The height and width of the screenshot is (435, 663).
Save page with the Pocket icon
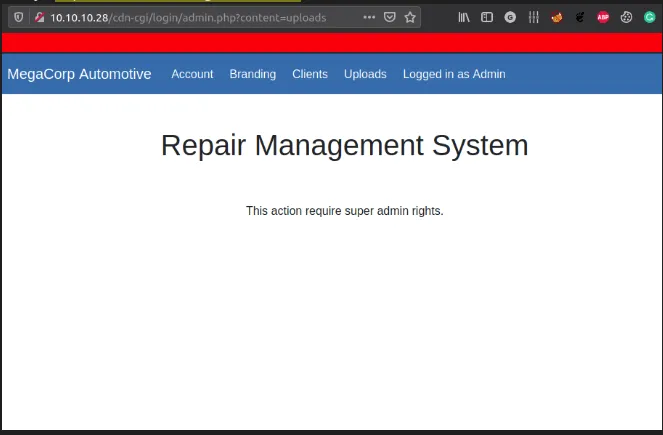[x=390, y=17]
